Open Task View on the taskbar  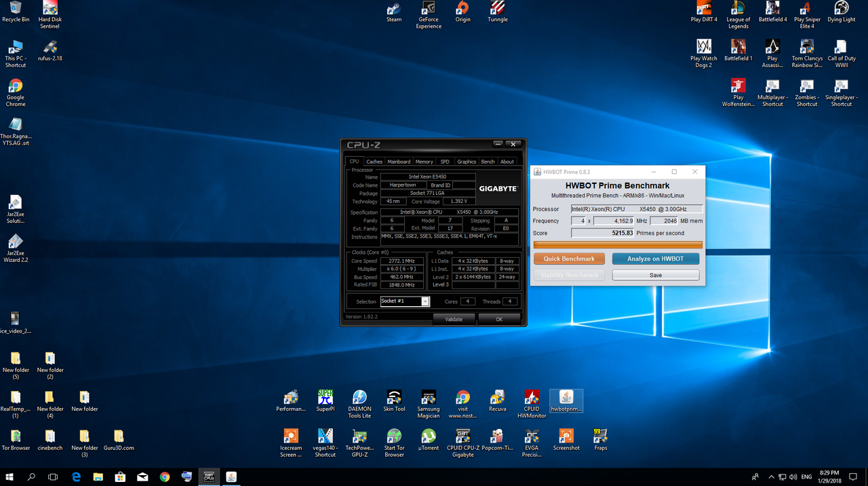point(53,477)
